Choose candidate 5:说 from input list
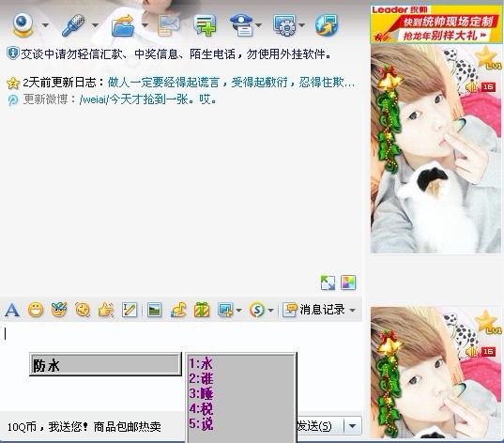Screen dimensions: 504x443 click(201, 423)
